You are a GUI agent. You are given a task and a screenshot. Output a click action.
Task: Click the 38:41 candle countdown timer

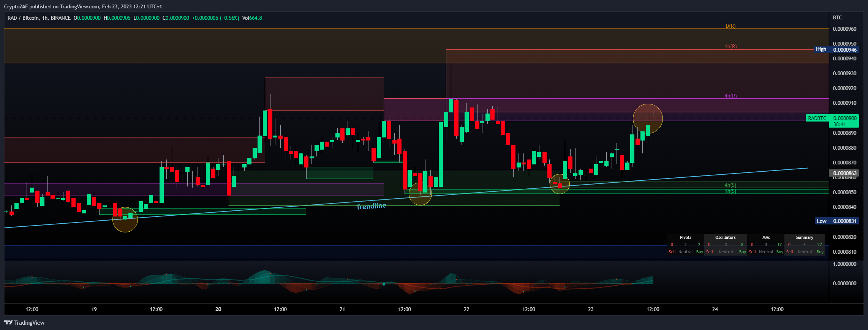pyautogui.click(x=840, y=125)
